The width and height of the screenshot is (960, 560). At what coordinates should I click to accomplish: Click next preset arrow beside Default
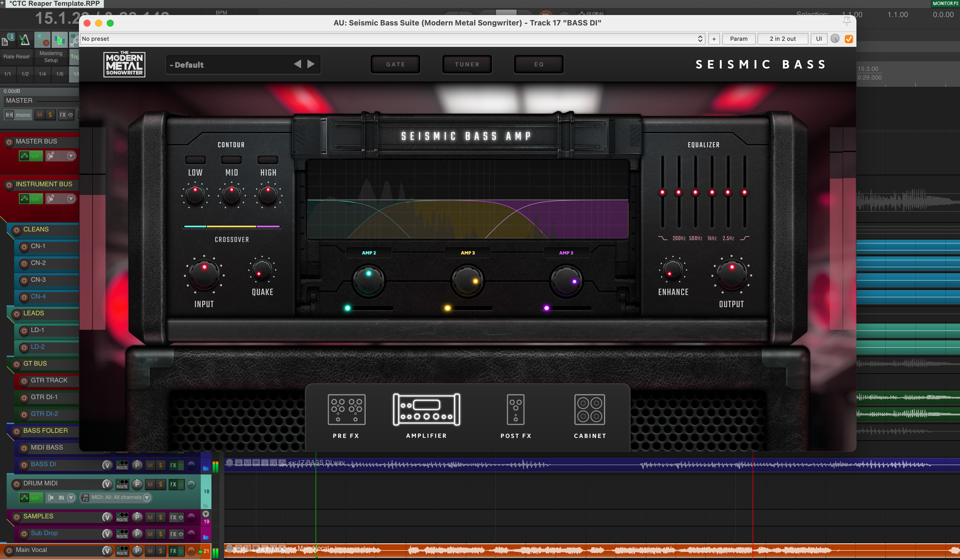pyautogui.click(x=311, y=64)
